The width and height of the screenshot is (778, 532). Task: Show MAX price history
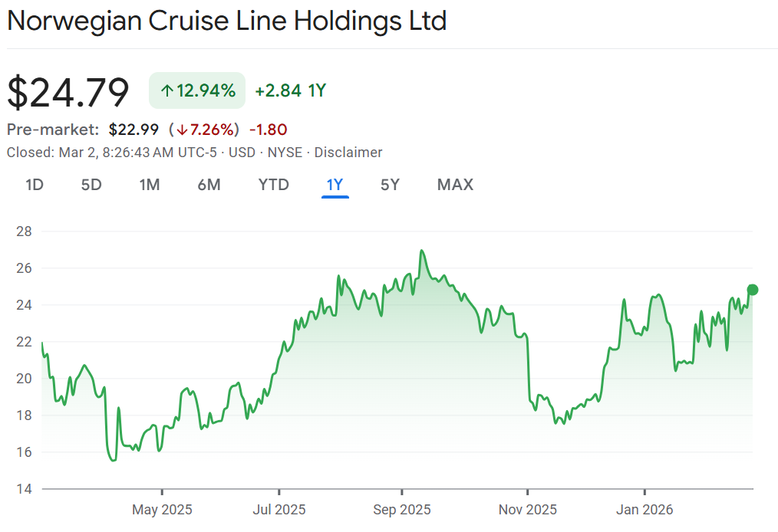click(x=455, y=185)
